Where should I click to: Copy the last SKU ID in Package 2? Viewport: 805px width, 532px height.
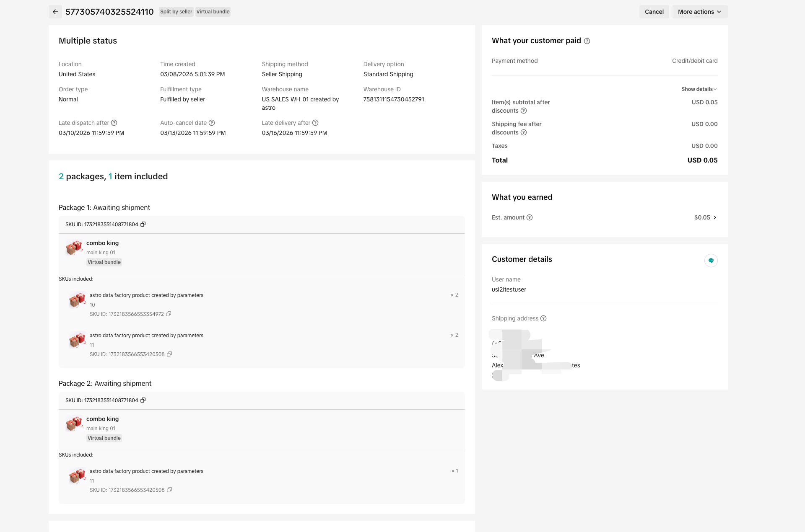[169, 490]
